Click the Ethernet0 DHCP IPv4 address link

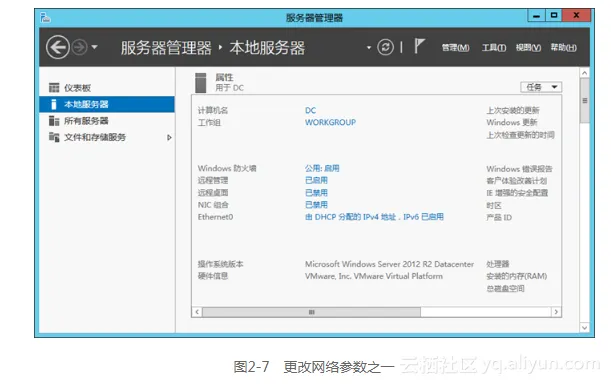click(x=374, y=217)
